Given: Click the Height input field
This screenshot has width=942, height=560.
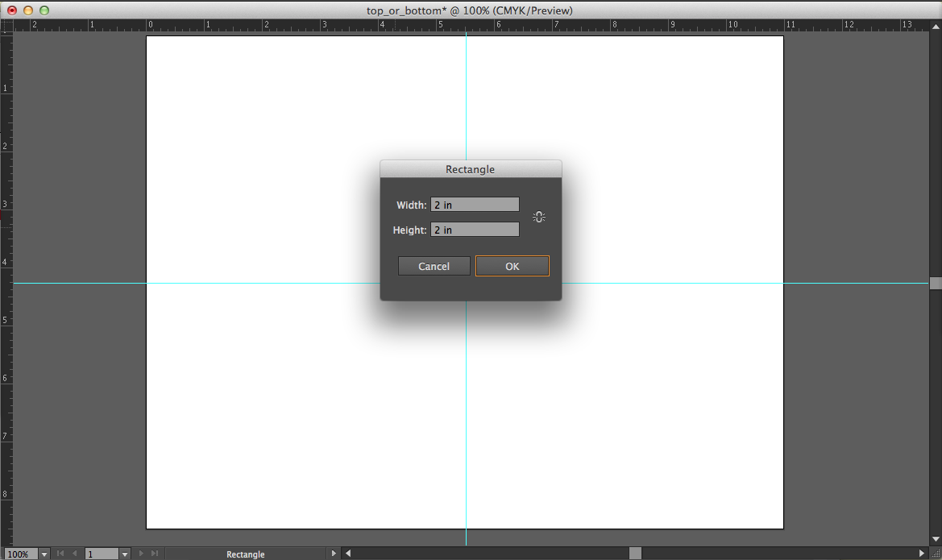Looking at the screenshot, I should point(475,230).
